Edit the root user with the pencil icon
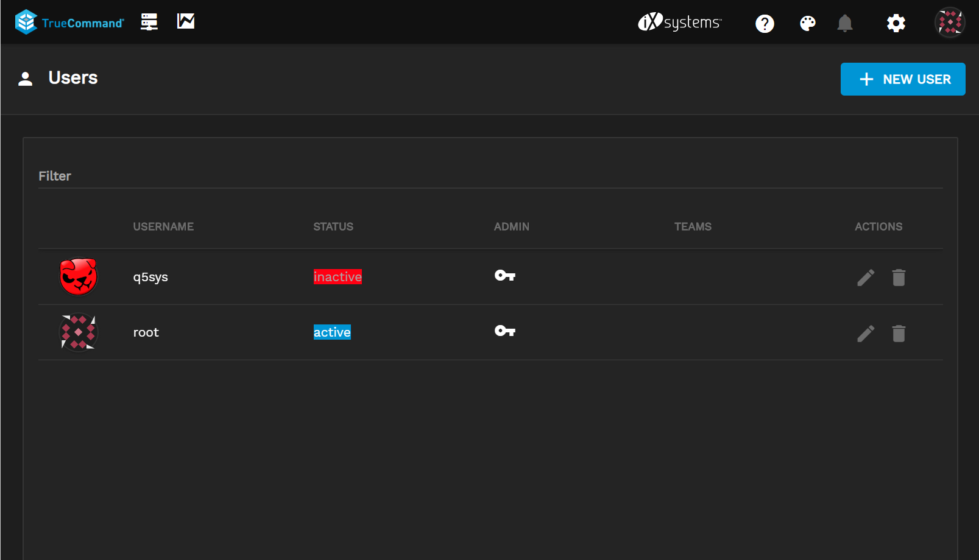Screen dimensions: 979x560 pos(866,334)
